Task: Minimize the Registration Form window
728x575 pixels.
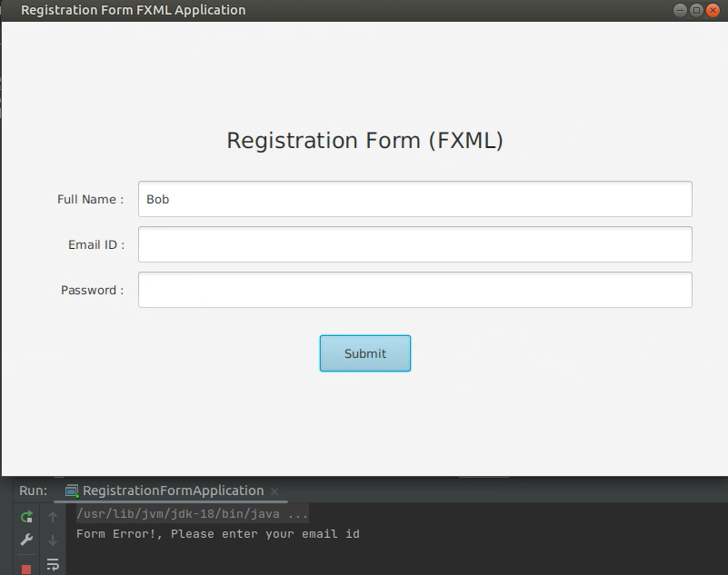Action: tap(678, 10)
